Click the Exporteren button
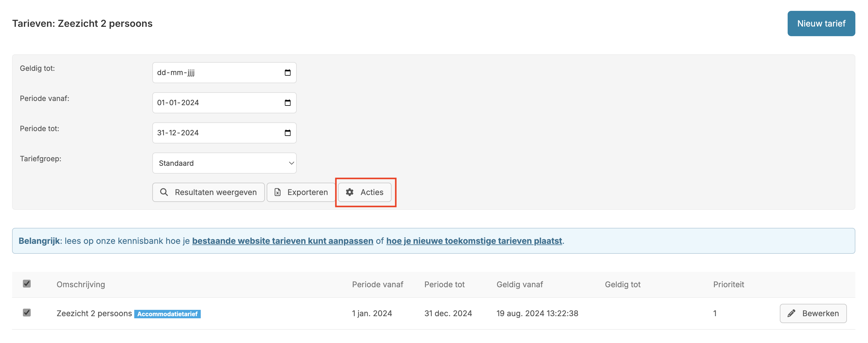The width and height of the screenshot is (868, 343). coord(301,192)
